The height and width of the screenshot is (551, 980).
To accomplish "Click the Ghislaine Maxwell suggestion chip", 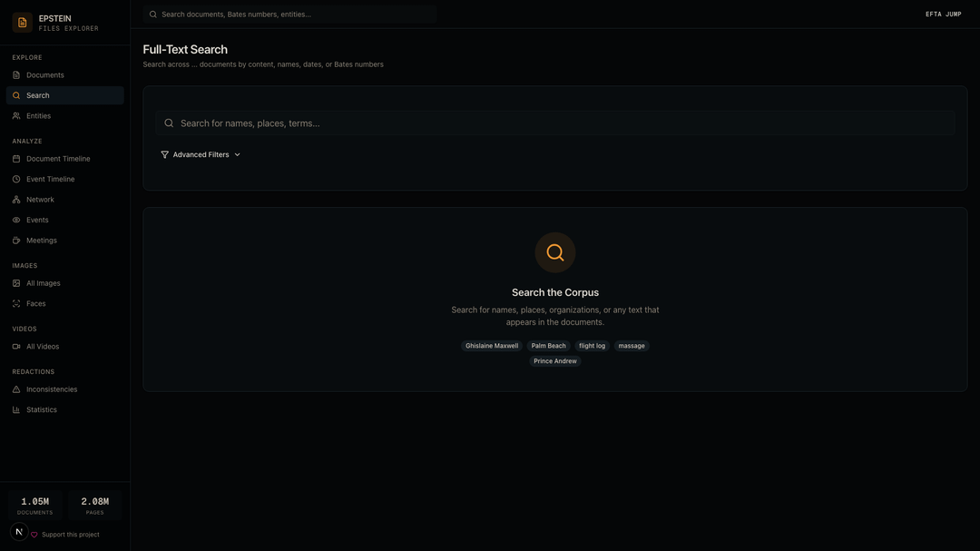I will 492,346.
